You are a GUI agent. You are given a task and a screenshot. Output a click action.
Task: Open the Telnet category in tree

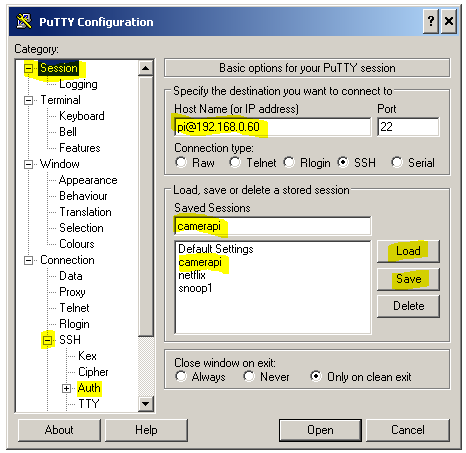pos(74,308)
